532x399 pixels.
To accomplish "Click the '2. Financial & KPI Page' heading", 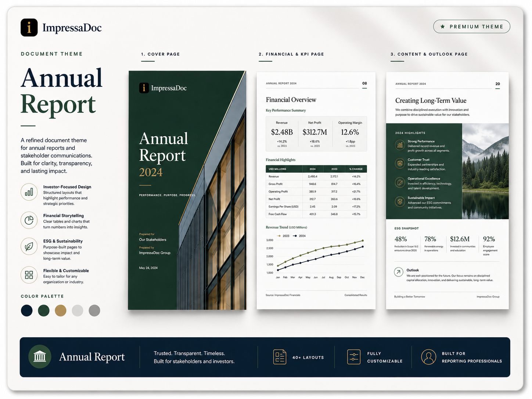I will (291, 54).
